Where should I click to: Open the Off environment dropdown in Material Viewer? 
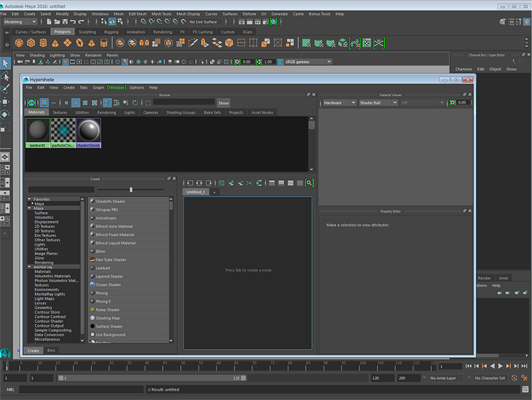[422, 102]
